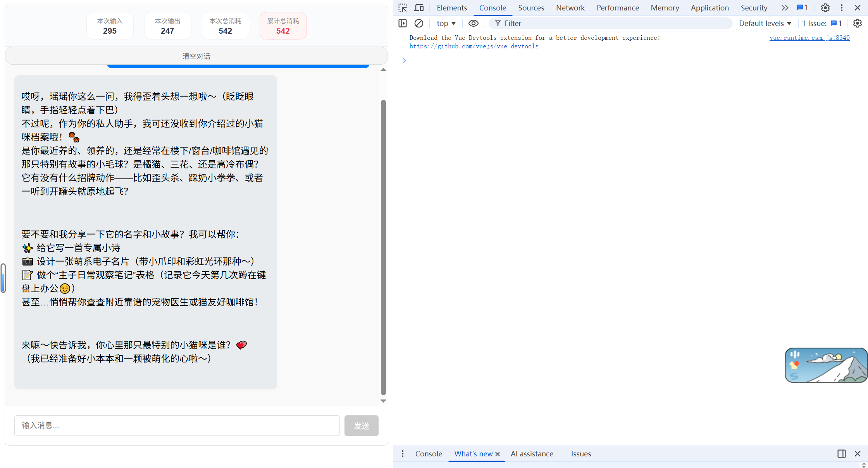Activate the inspect element picker icon

[403, 8]
